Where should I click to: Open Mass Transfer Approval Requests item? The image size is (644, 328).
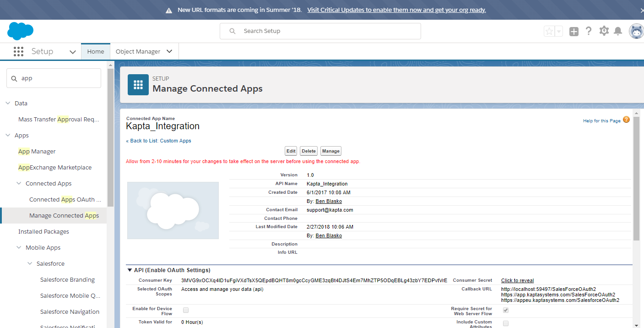[x=59, y=119]
